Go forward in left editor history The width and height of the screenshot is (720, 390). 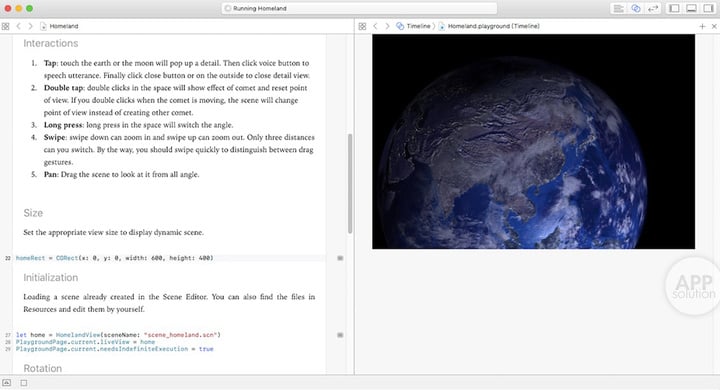pyautogui.click(x=30, y=26)
